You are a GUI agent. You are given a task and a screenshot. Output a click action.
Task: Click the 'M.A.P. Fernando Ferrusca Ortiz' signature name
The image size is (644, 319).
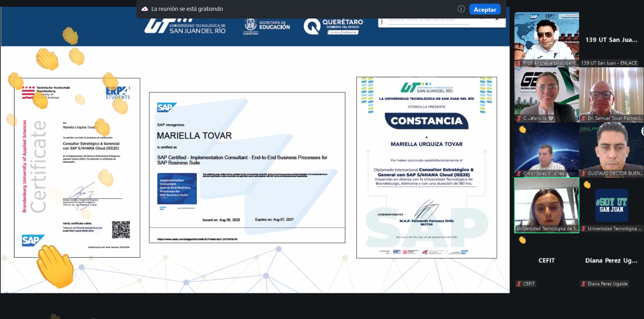(427, 221)
